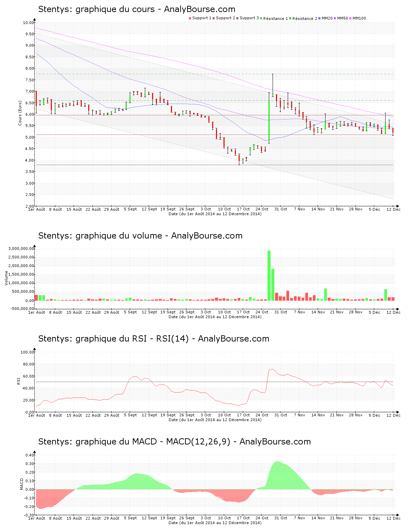Screen dimensions: 412x532
Task: Select the Support 3 legend label
Action: tap(249, 18)
